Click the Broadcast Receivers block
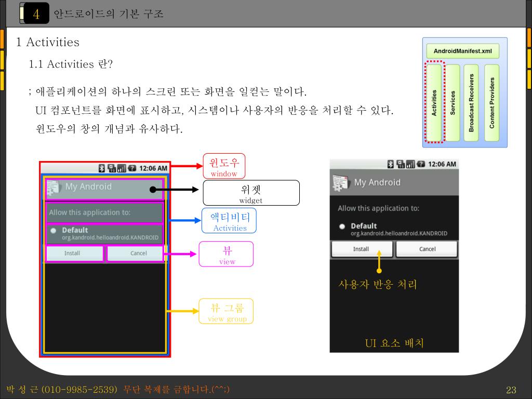532x399 pixels. [x=471, y=103]
